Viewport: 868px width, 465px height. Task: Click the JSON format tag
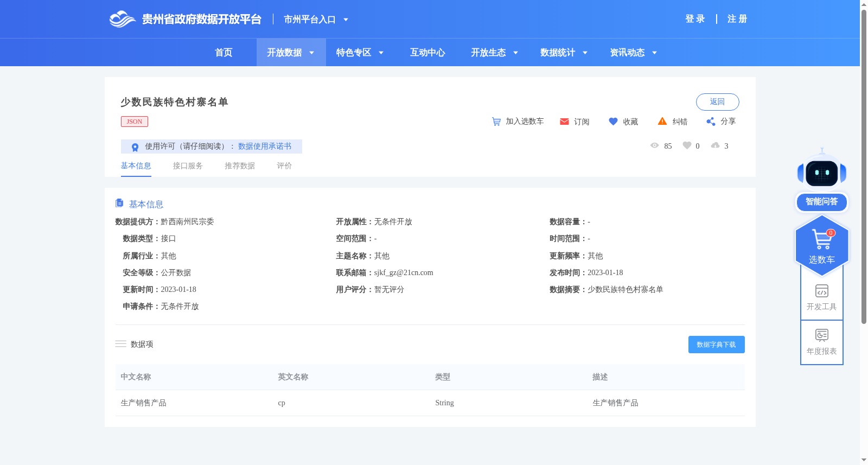tap(135, 122)
